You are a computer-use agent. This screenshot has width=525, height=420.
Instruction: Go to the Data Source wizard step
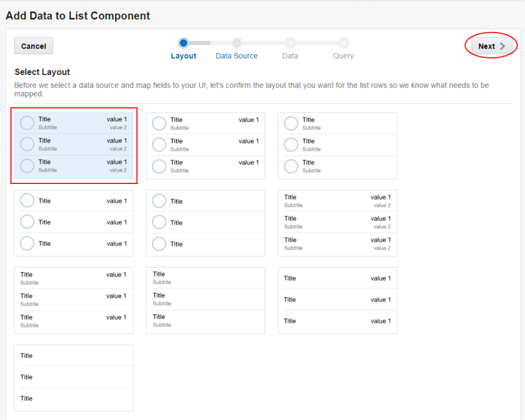click(x=236, y=56)
